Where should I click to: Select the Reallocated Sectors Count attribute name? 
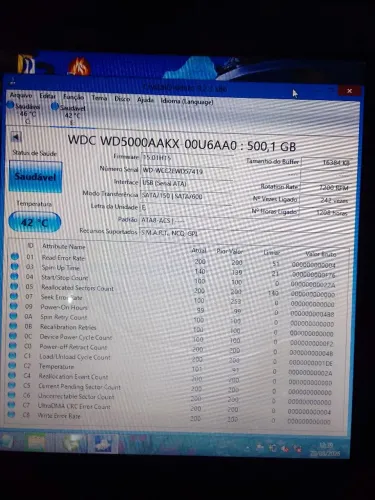77,288
